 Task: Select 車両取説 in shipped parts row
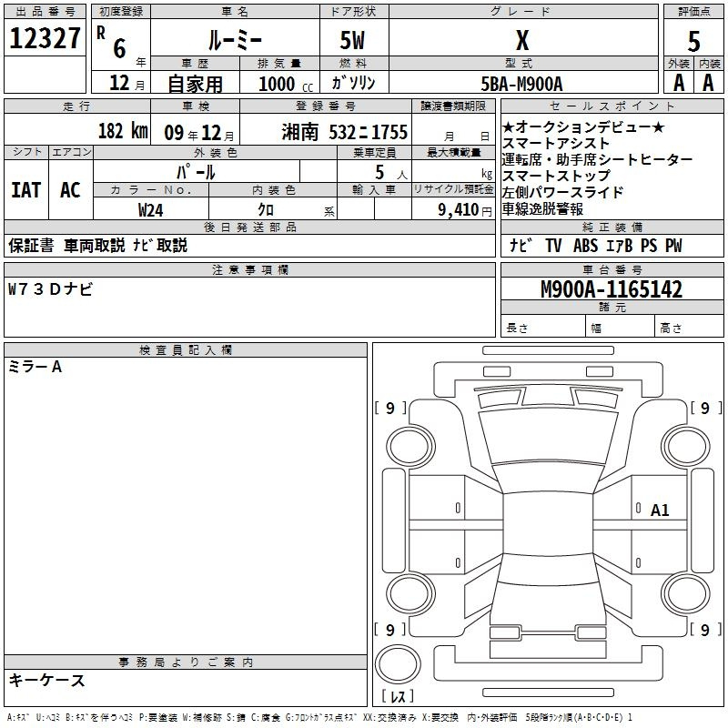click(95, 245)
